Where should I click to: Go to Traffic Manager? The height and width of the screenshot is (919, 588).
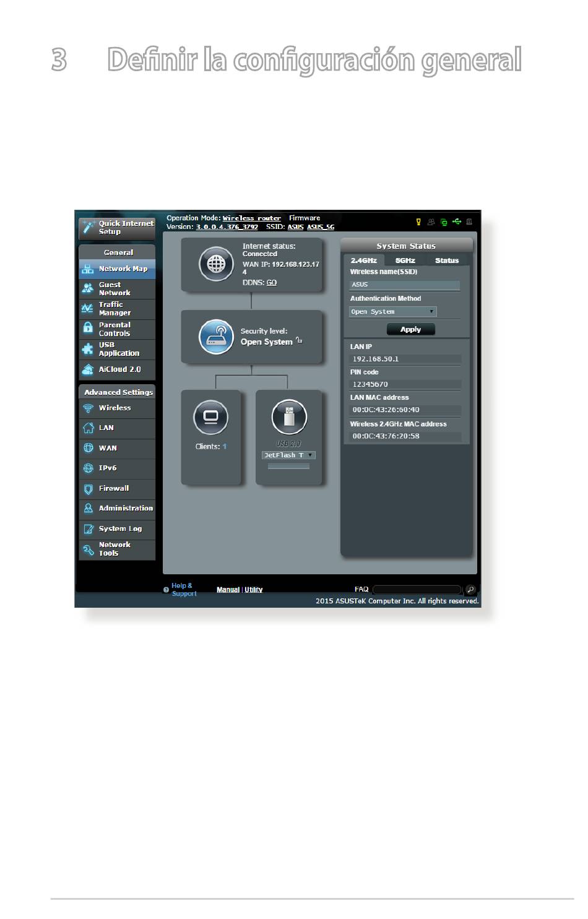click(x=117, y=309)
